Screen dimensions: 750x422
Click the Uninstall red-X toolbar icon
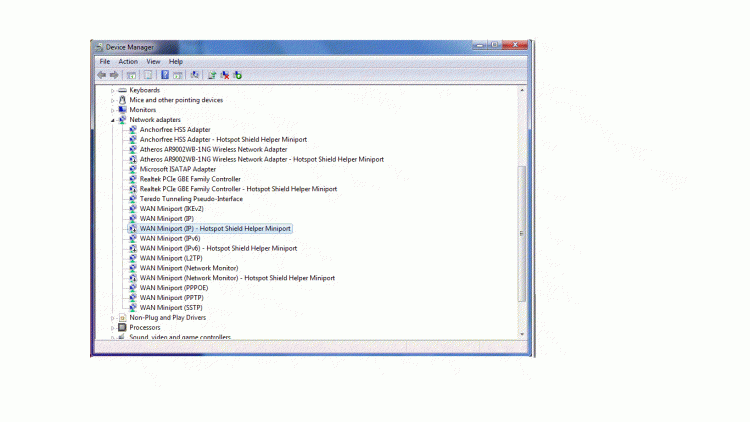click(225, 75)
